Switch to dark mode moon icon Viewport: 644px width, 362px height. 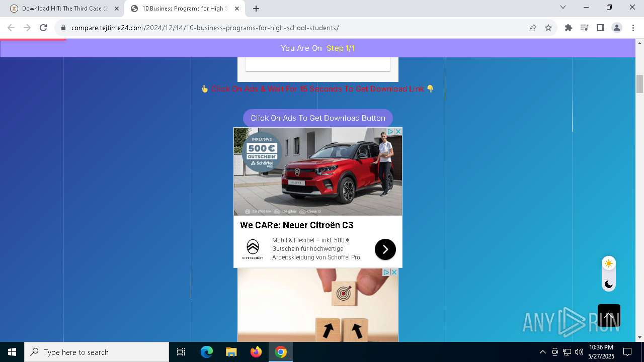609,284
